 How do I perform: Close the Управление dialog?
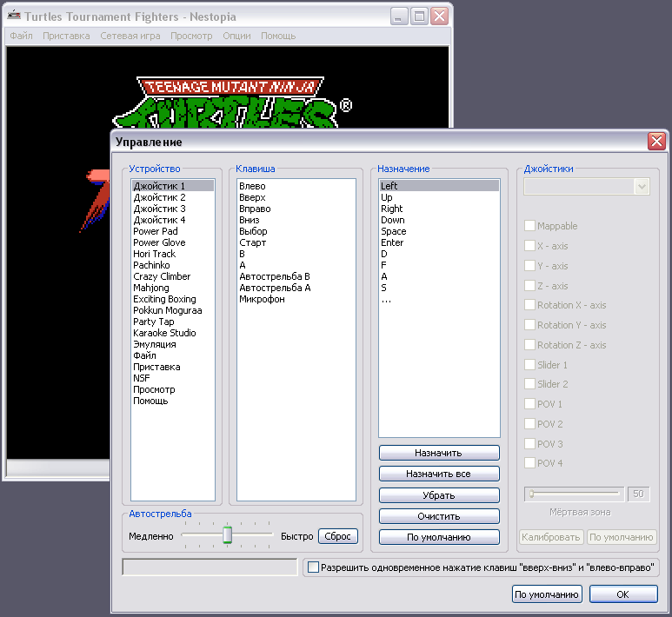(656, 142)
